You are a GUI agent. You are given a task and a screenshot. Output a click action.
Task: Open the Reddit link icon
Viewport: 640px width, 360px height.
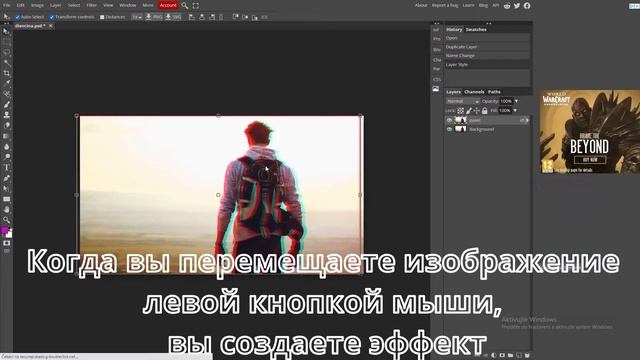(x=507, y=6)
